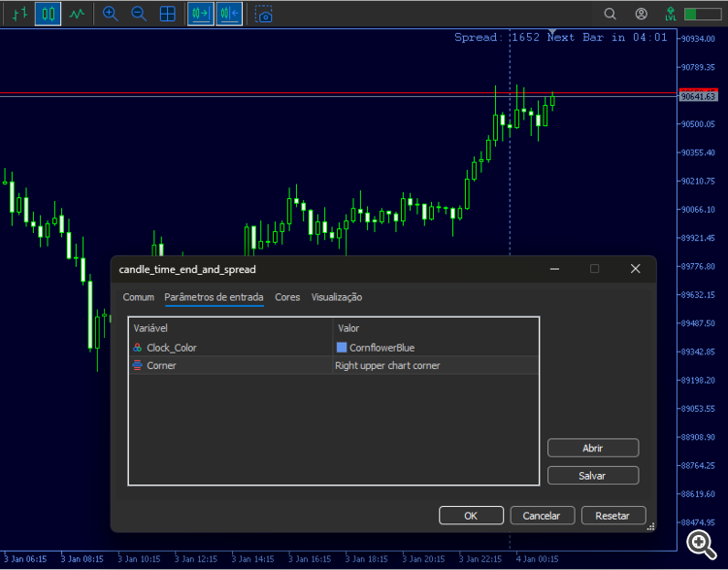Toggle chart shift from right edge
Screen dimensions: 728x570
pos(229,14)
